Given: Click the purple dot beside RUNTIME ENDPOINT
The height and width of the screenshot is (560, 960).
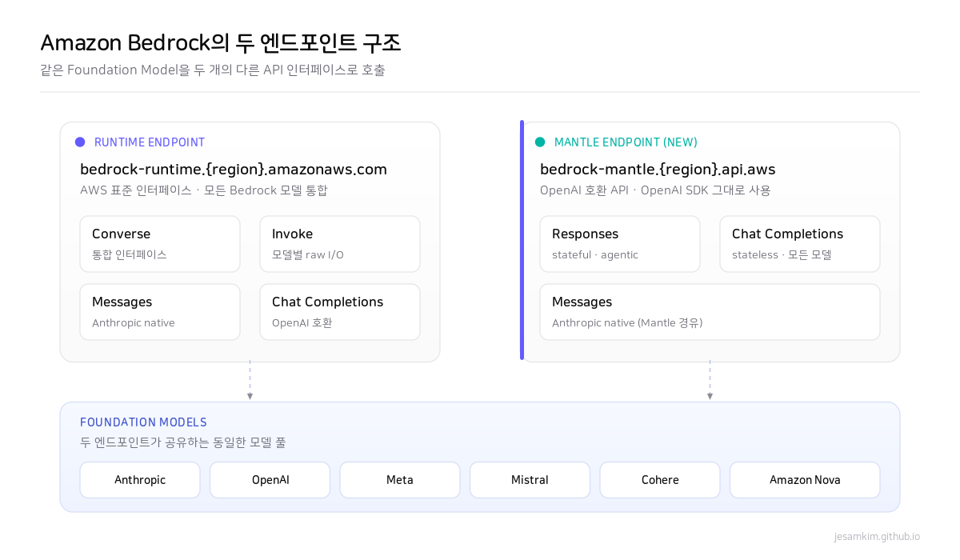Looking at the screenshot, I should [80, 142].
